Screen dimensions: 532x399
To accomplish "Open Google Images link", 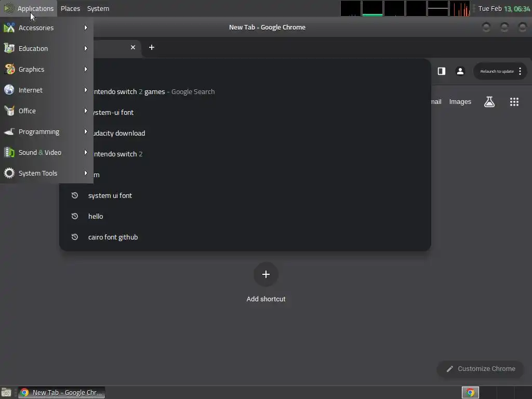I will 460,101.
